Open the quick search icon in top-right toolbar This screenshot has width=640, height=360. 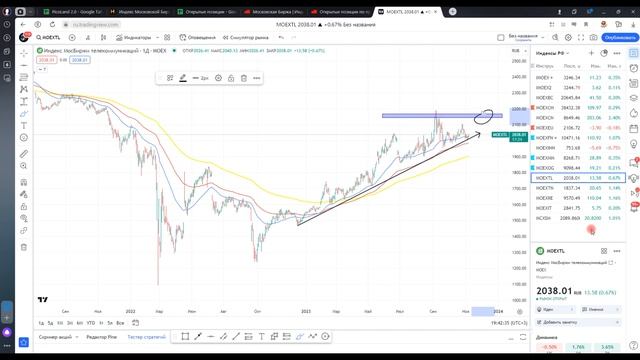point(555,38)
